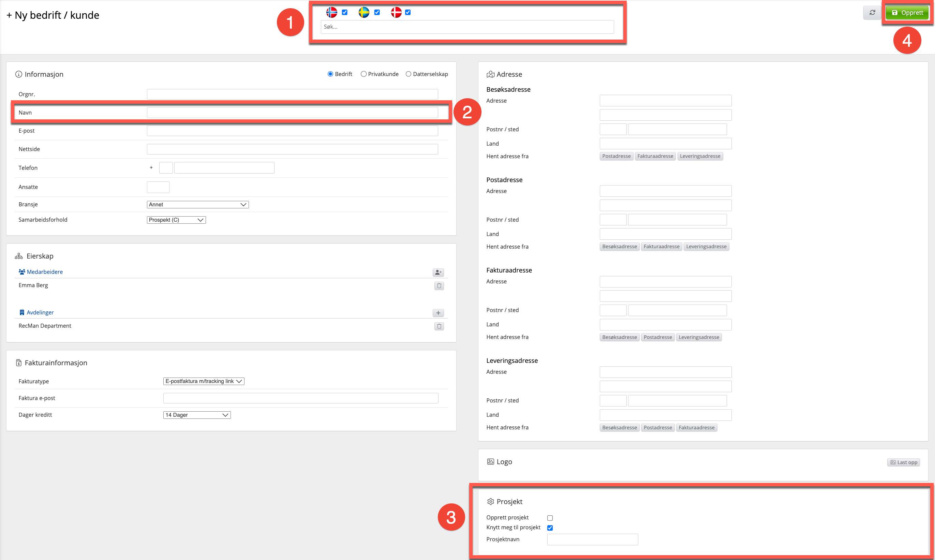Open the Samarbeidsforhold dropdown showing Prospekt (C)
The image size is (935, 560).
click(x=176, y=220)
